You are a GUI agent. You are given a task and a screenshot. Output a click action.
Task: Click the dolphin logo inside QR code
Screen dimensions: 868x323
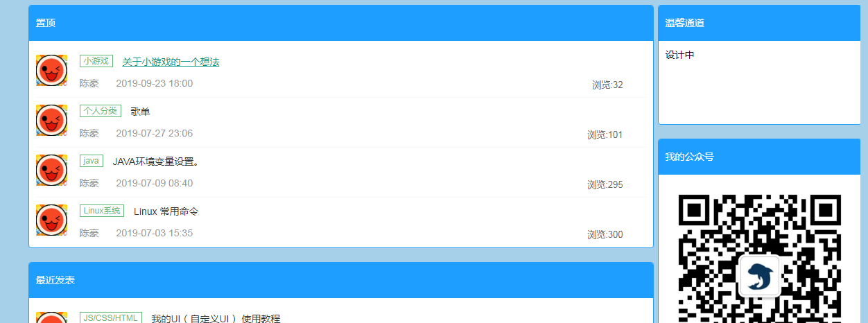[759, 276]
